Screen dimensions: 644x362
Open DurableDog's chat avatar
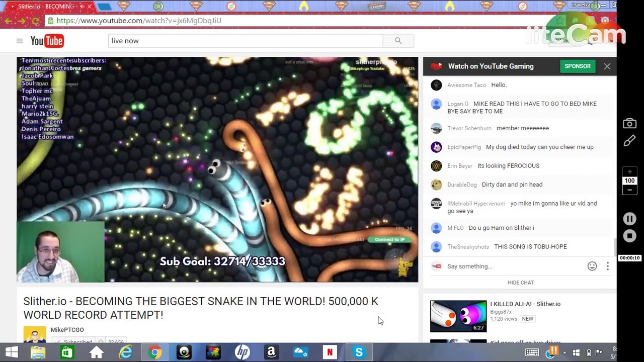[x=436, y=185]
